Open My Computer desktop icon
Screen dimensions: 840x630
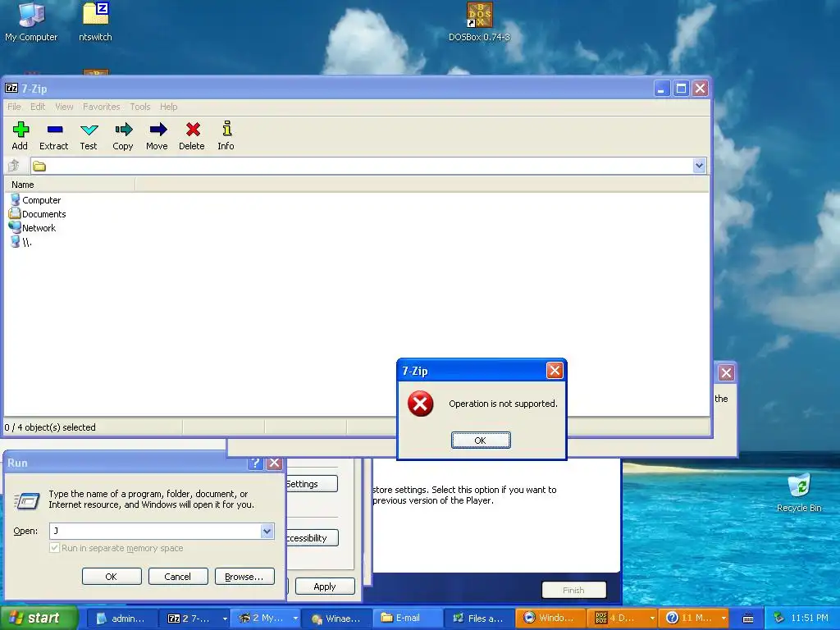(x=31, y=22)
